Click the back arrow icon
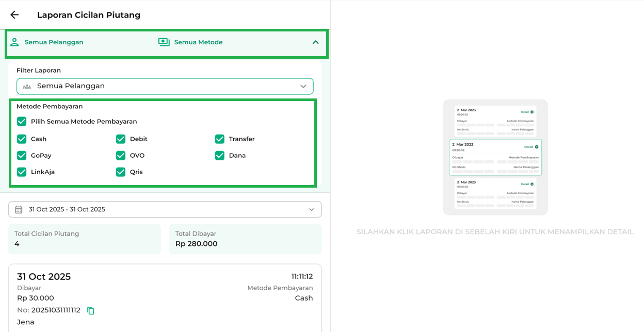 pyautogui.click(x=14, y=15)
